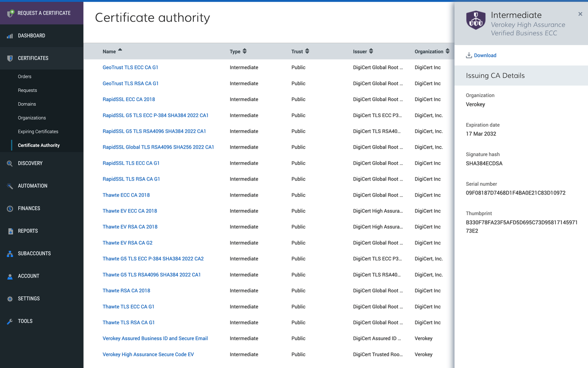Open Certificates via its shield icon
588x368 pixels.
click(10, 58)
